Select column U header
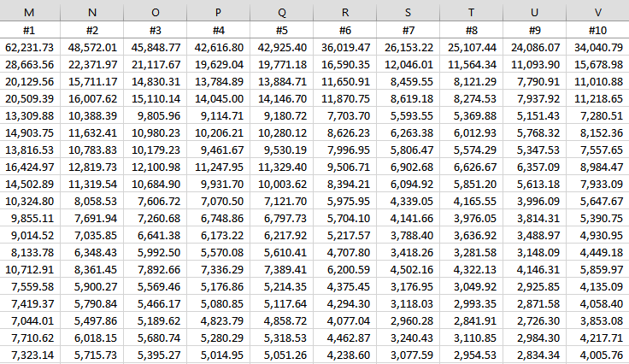The width and height of the screenshot is (629, 364). point(535,13)
